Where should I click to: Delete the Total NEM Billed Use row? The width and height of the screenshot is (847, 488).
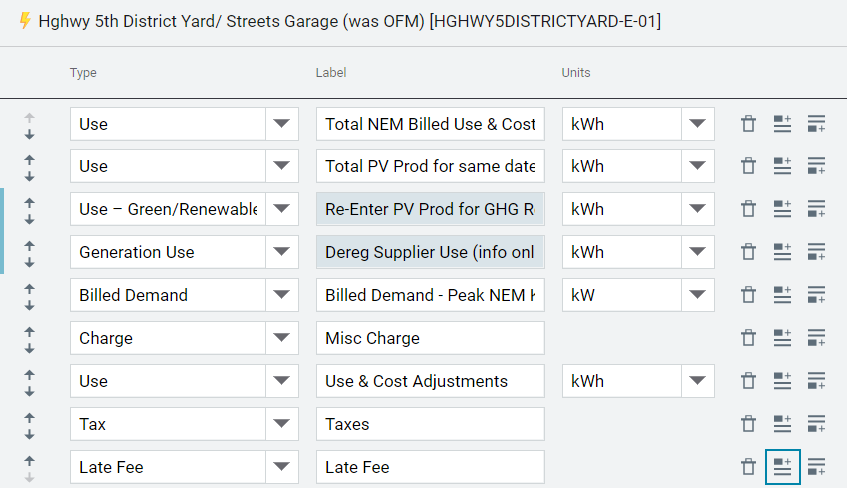(748, 124)
